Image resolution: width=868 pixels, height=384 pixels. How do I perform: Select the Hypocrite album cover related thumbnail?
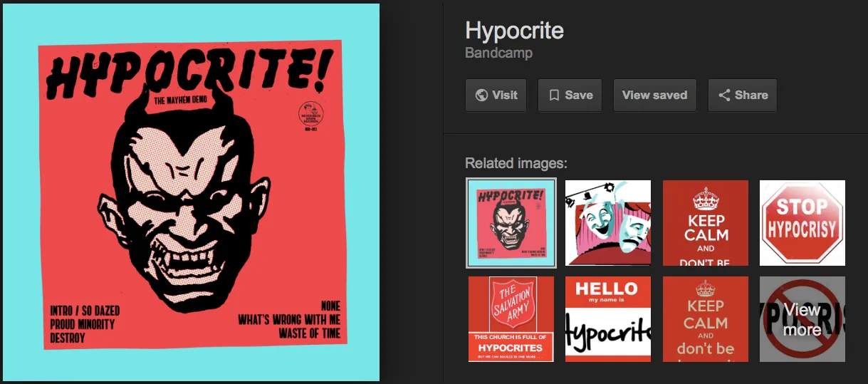click(511, 223)
